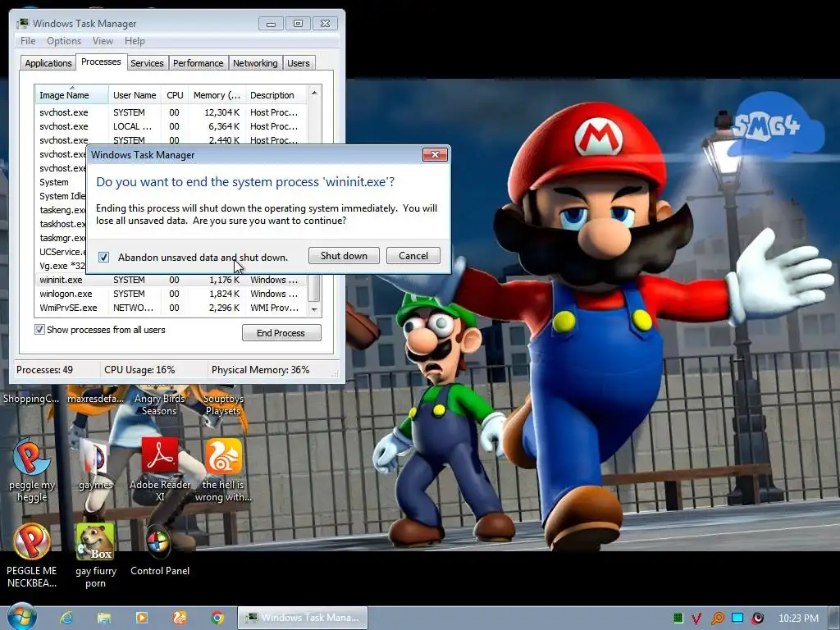Open the Options menu

[x=64, y=41]
